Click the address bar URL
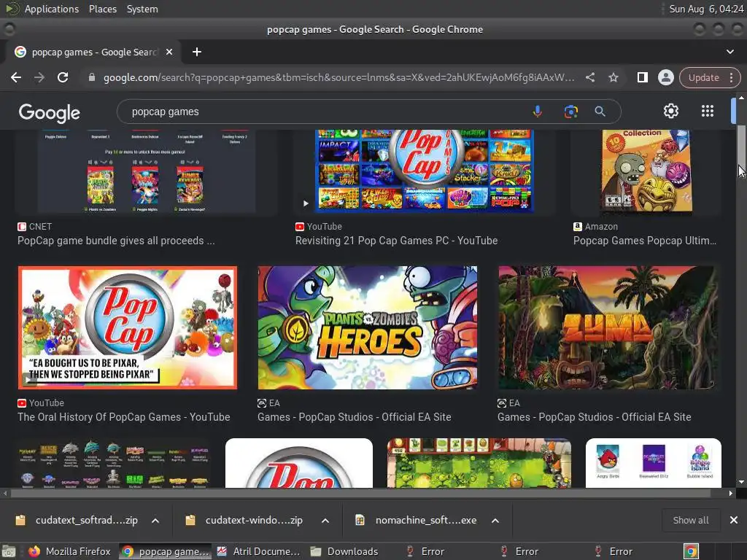The width and height of the screenshot is (747, 560). pyautogui.click(x=338, y=77)
